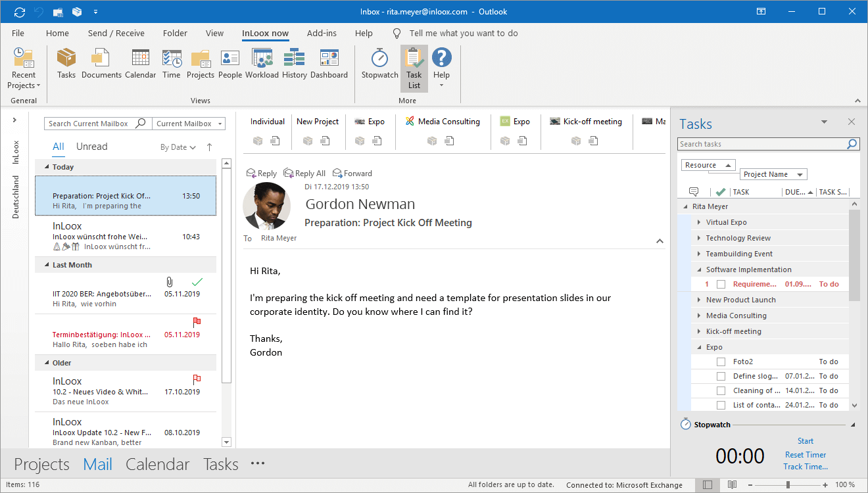Open the Current Mailbox search scope dropdown
This screenshot has height=493, width=868.
tap(189, 124)
